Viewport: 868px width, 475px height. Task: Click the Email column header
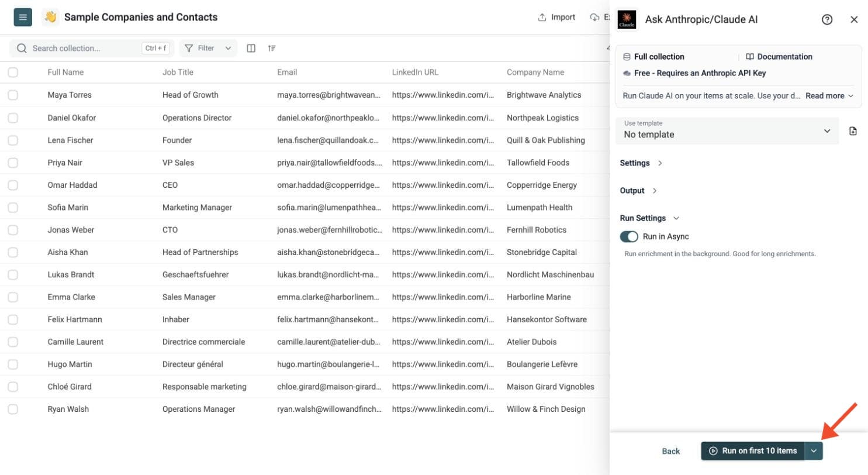(x=287, y=73)
